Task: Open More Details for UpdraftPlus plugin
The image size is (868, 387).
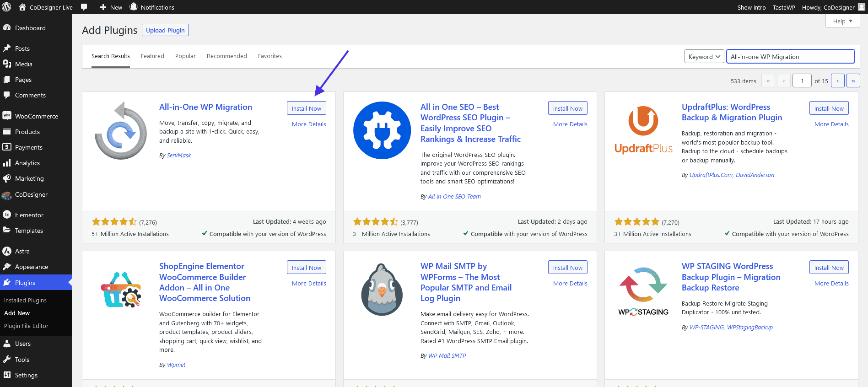Action: point(831,124)
